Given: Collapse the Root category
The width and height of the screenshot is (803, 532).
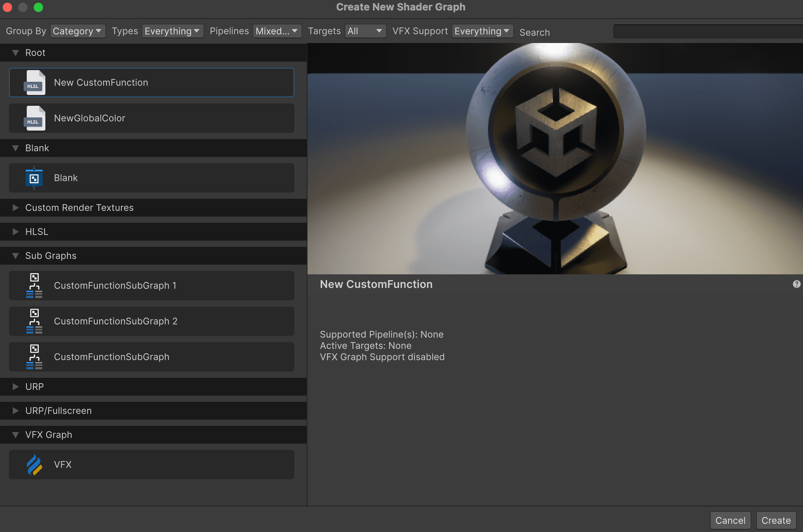Looking at the screenshot, I should coord(16,53).
